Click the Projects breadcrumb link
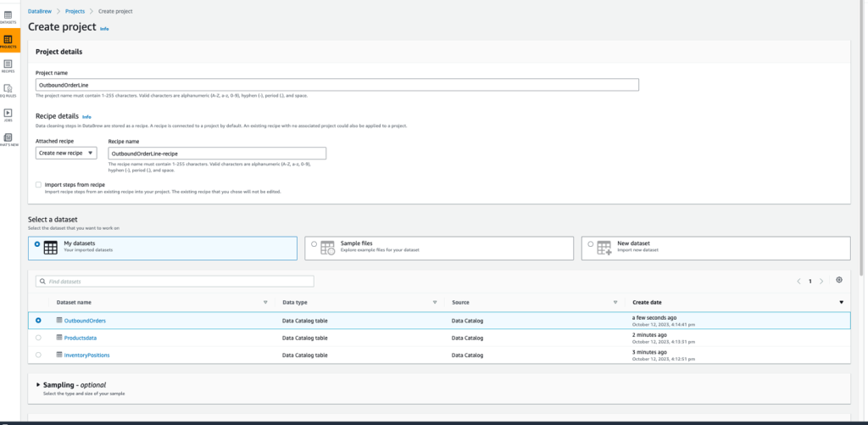The image size is (868, 425). coord(74,11)
